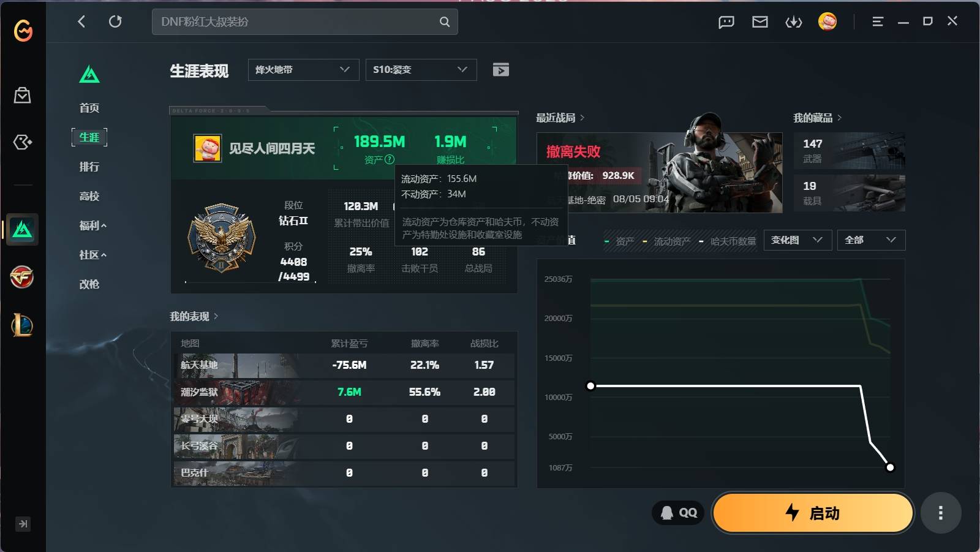Select the League of Legends game icon
Viewport: 980px width, 552px height.
[x=23, y=325]
